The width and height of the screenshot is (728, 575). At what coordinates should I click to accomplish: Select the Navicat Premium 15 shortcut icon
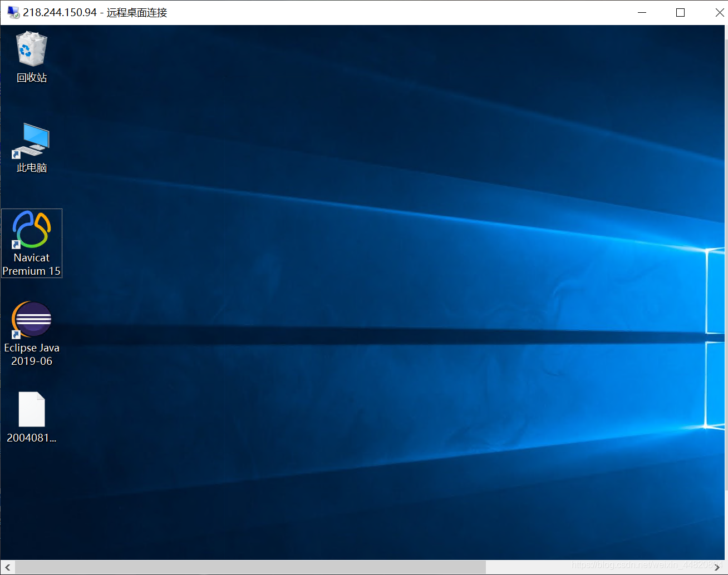pyautogui.click(x=32, y=229)
